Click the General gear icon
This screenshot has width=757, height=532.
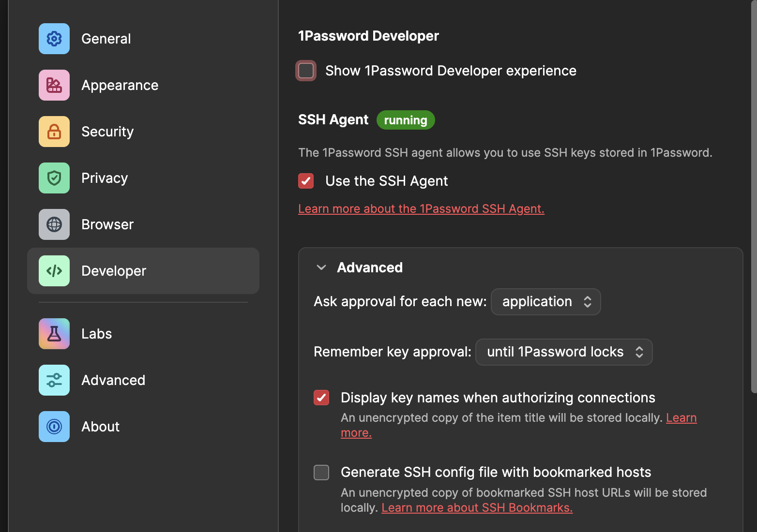(x=54, y=39)
